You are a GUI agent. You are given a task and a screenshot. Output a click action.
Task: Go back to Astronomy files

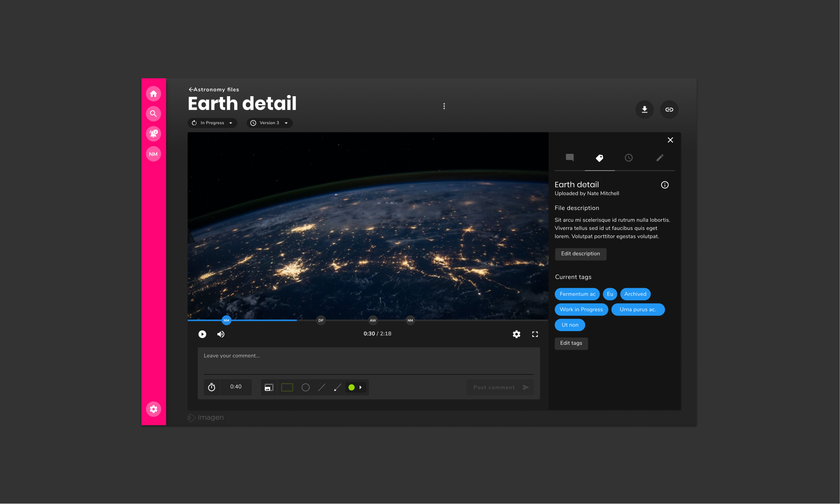click(x=214, y=90)
